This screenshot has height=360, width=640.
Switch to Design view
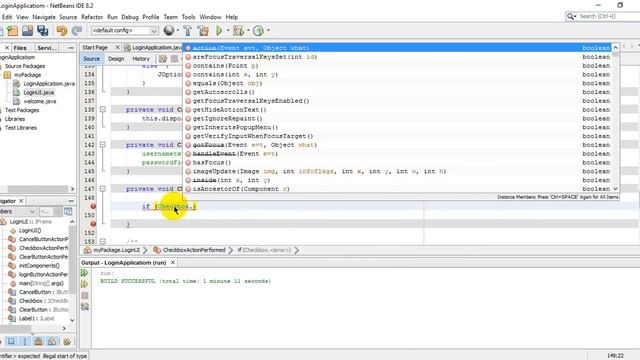[x=116, y=59]
